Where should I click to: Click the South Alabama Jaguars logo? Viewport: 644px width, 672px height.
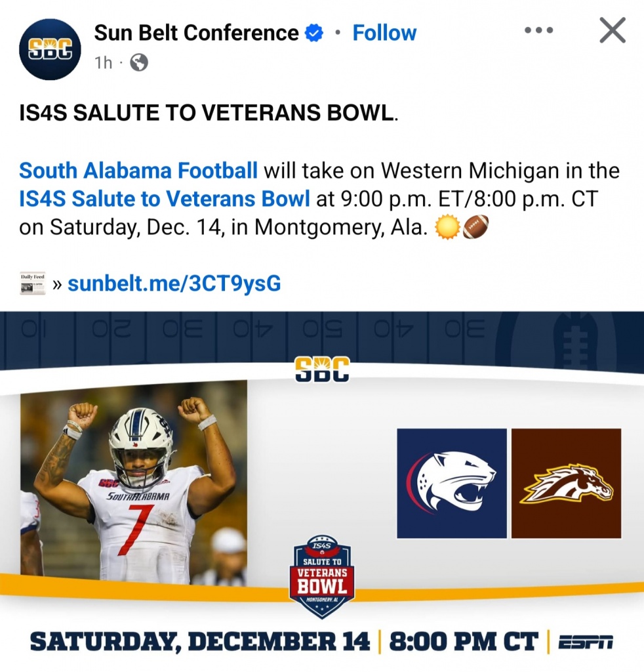(452, 483)
